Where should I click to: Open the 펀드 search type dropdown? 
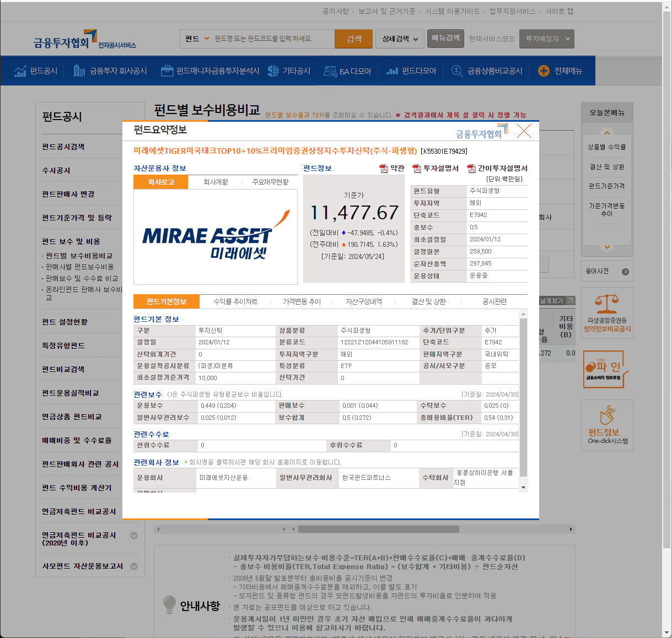click(x=197, y=39)
